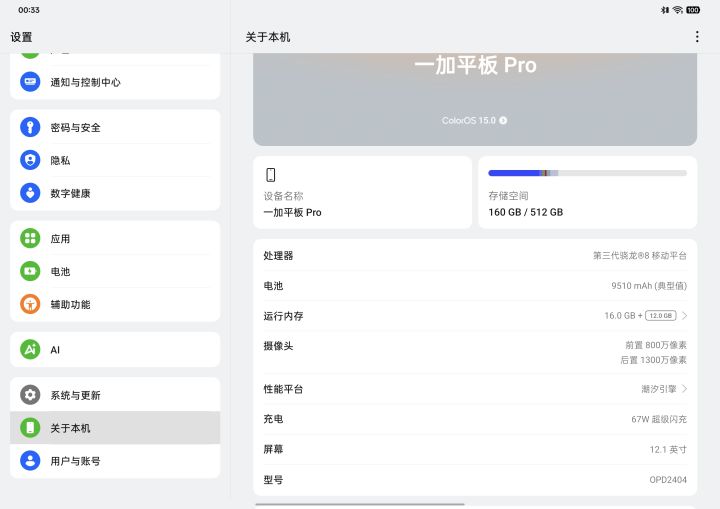Image resolution: width=720 pixels, height=509 pixels.
Task: Tap the 00:33 clock in status bar
Action: pos(29,10)
